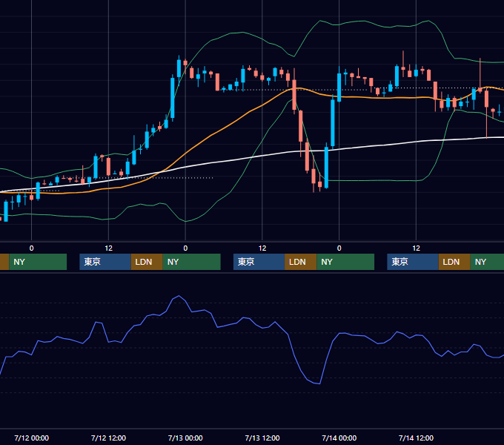Select the leftmost NY session block
504x445 pixels.
[38, 262]
